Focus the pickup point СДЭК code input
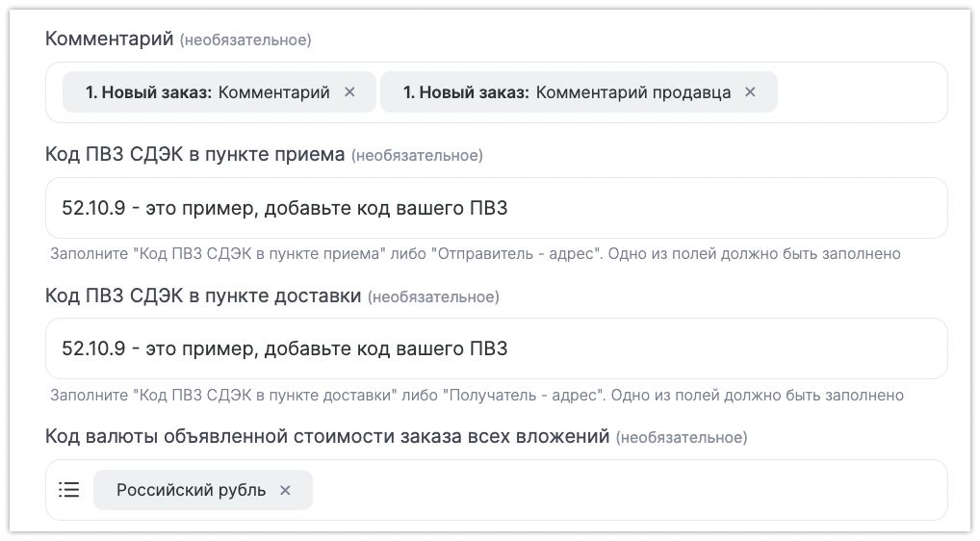980x541 pixels. pos(496,208)
